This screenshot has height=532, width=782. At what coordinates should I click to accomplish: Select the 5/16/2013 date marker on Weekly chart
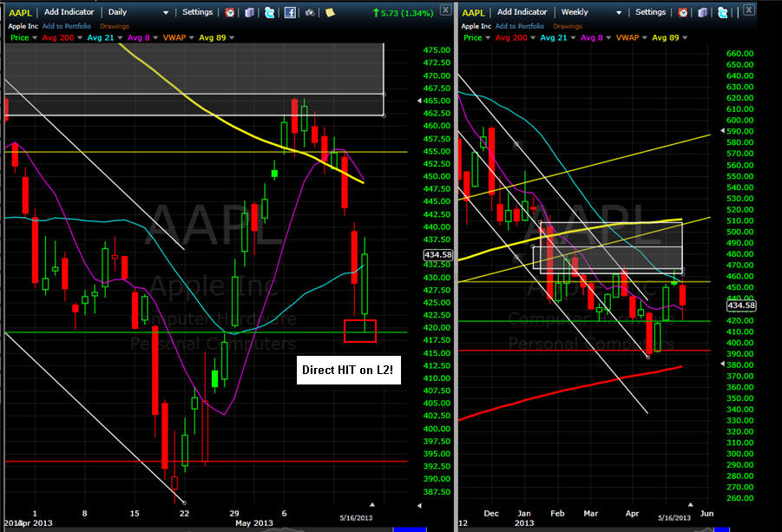(x=674, y=517)
